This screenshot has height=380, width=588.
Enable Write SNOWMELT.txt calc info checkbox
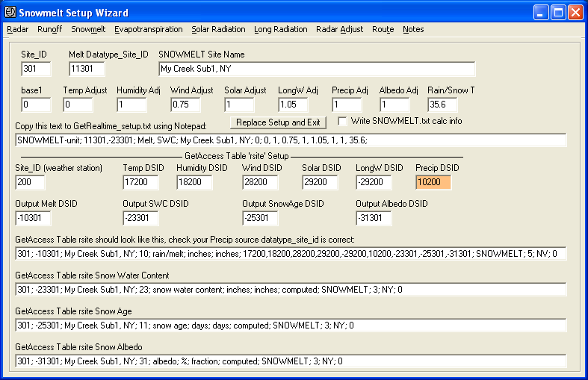tap(343, 121)
